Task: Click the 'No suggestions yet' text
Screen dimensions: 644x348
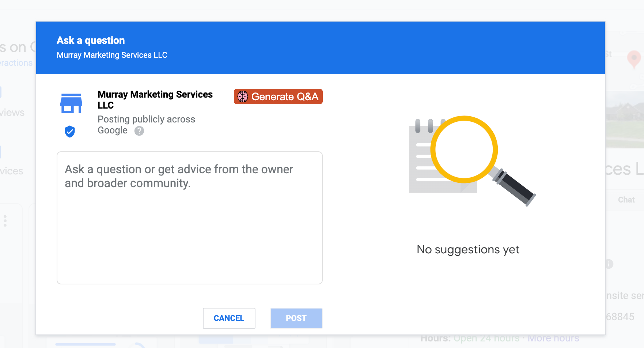Action: pyautogui.click(x=468, y=249)
